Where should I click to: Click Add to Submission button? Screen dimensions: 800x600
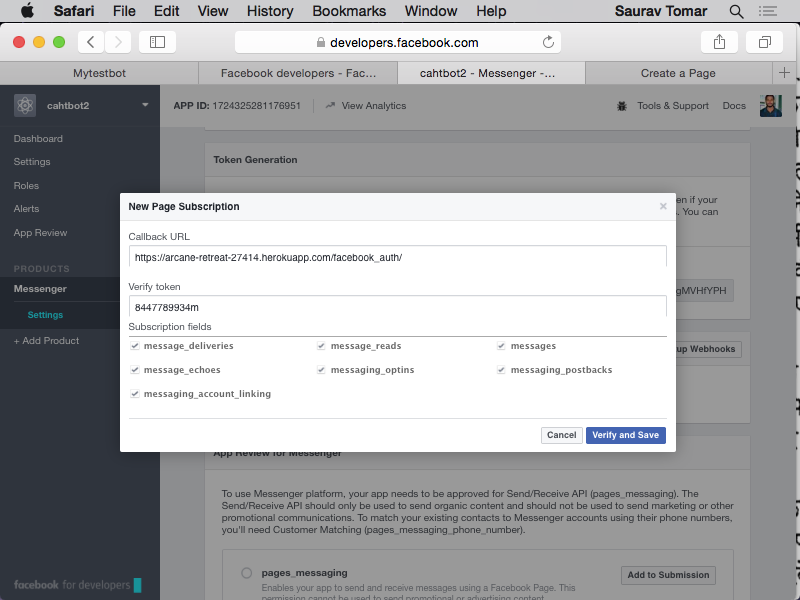(668, 575)
